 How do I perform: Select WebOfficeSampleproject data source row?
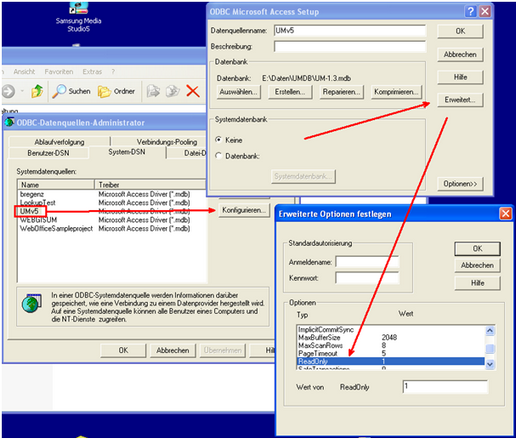click(x=112, y=229)
